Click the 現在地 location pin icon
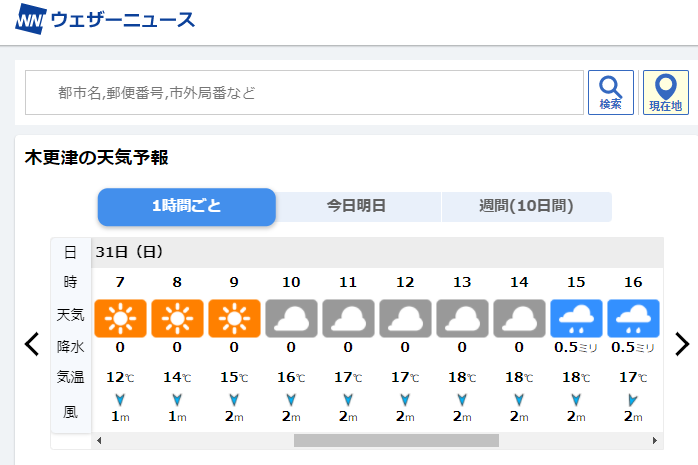 666,93
